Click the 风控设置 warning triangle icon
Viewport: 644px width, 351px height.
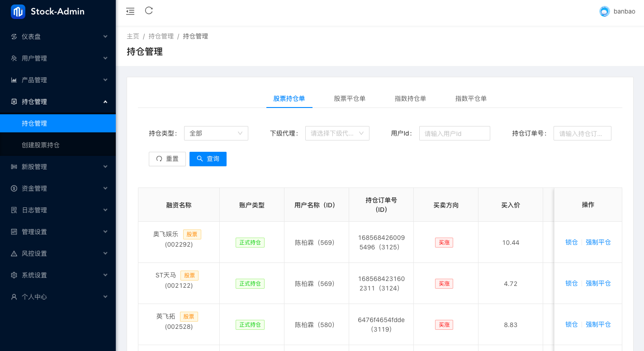coord(14,253)
